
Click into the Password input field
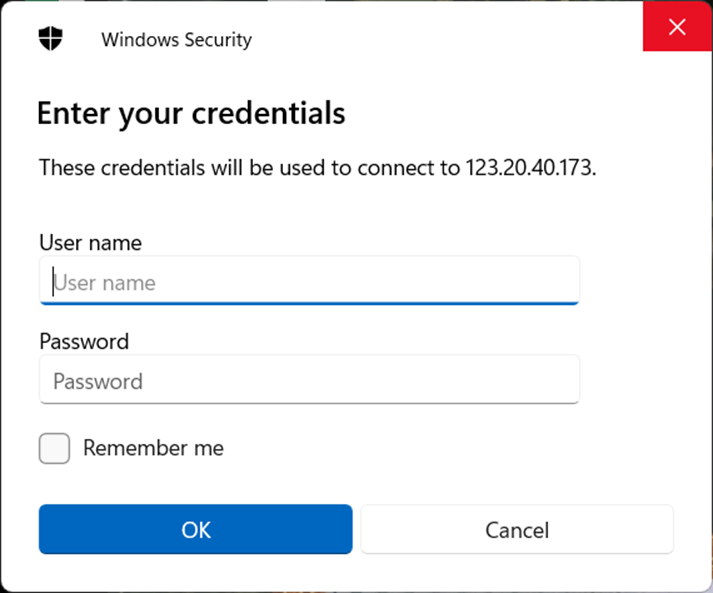click(309, 380)
